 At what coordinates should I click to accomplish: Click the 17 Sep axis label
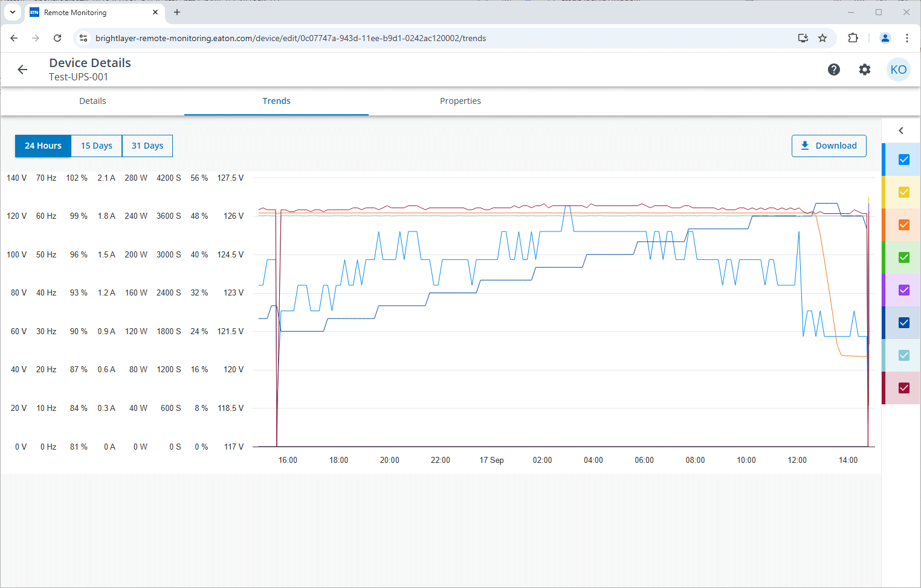[x=491, y=460]
